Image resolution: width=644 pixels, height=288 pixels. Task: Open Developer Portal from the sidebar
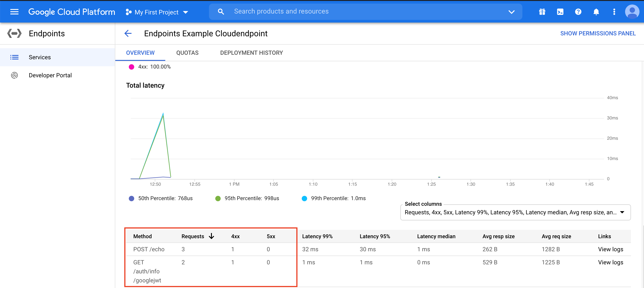pyautogui.click(x=50, y=75)
